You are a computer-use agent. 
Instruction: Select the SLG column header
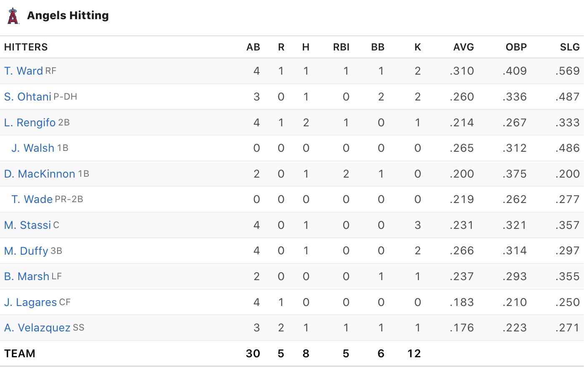tap(570, 47)
